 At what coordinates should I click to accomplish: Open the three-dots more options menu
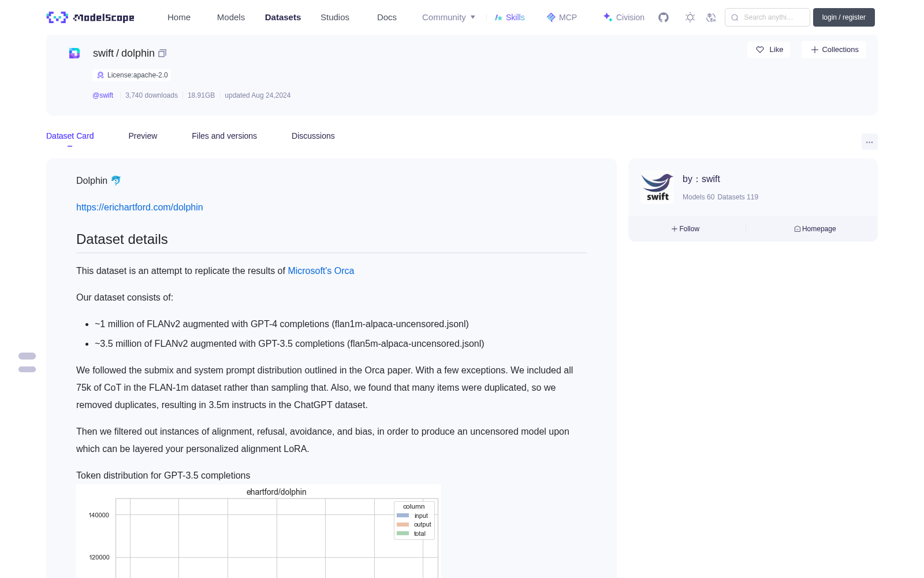(869, 142)
